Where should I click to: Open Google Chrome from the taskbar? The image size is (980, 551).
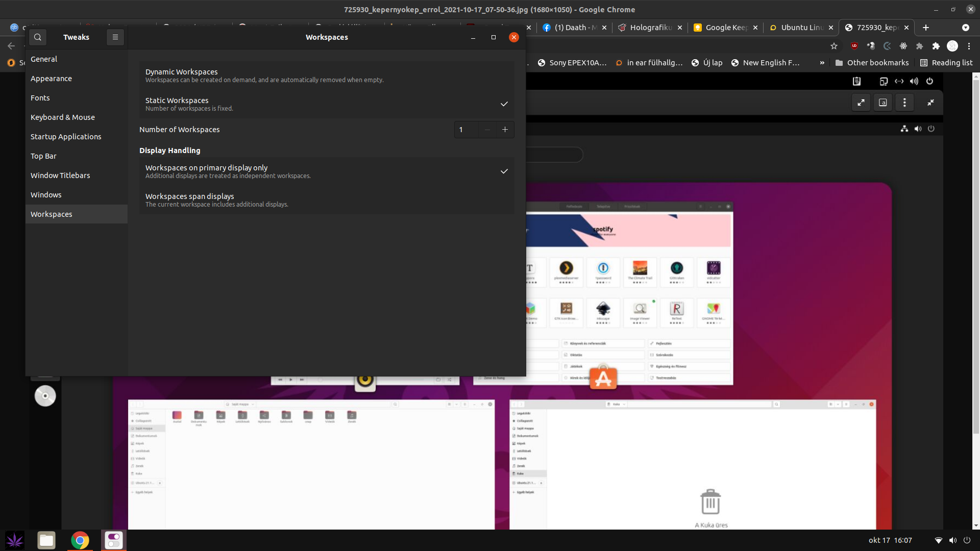point(80,540)
